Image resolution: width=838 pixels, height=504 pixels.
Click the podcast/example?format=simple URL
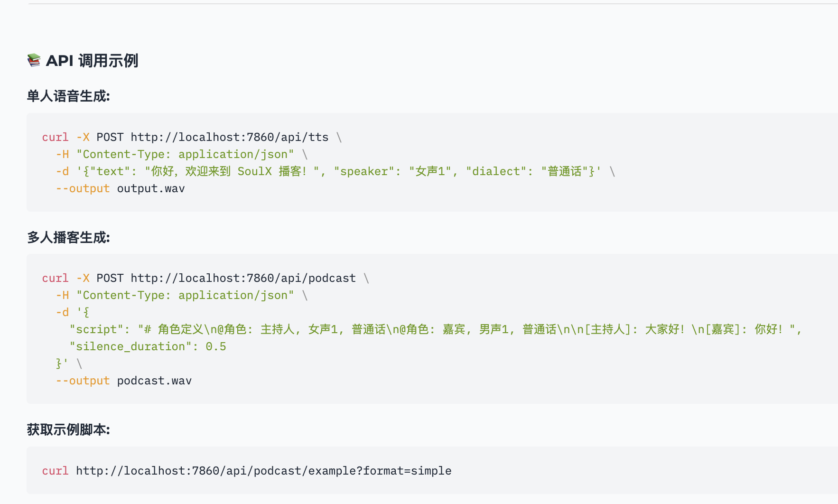[263, 471]
